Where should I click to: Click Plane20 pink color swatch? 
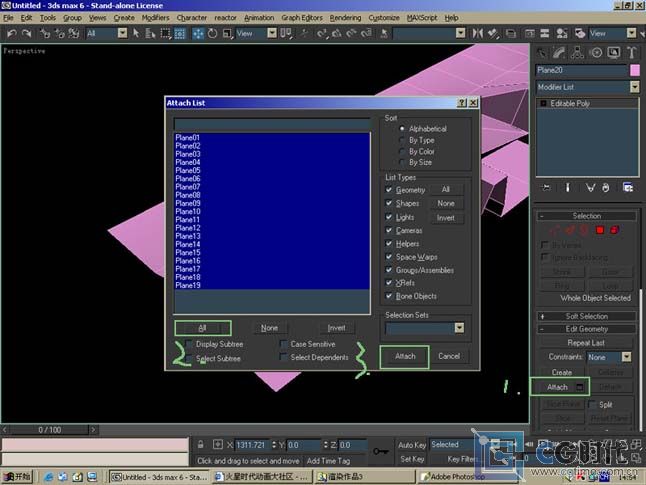pyautogui.click(x=634, y=70)
